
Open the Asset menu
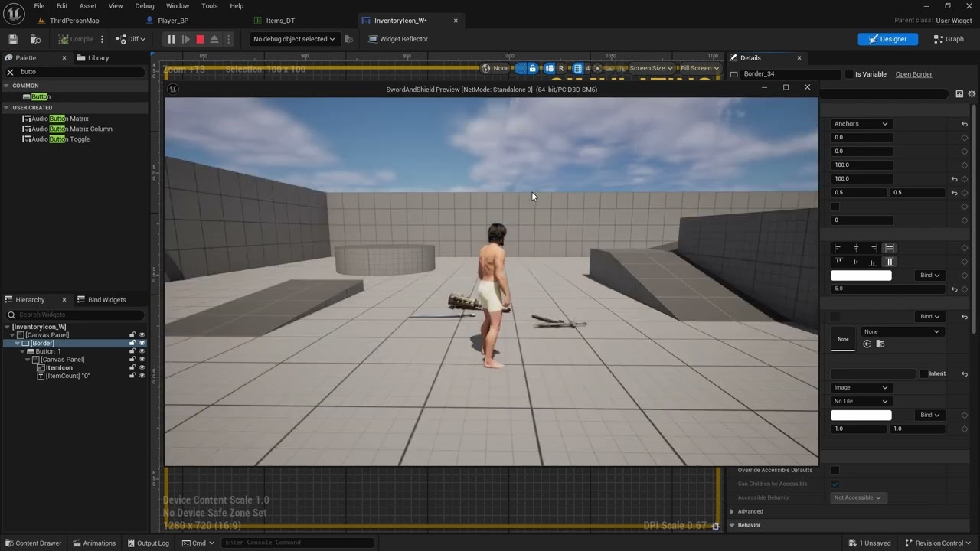coord(88,6)
